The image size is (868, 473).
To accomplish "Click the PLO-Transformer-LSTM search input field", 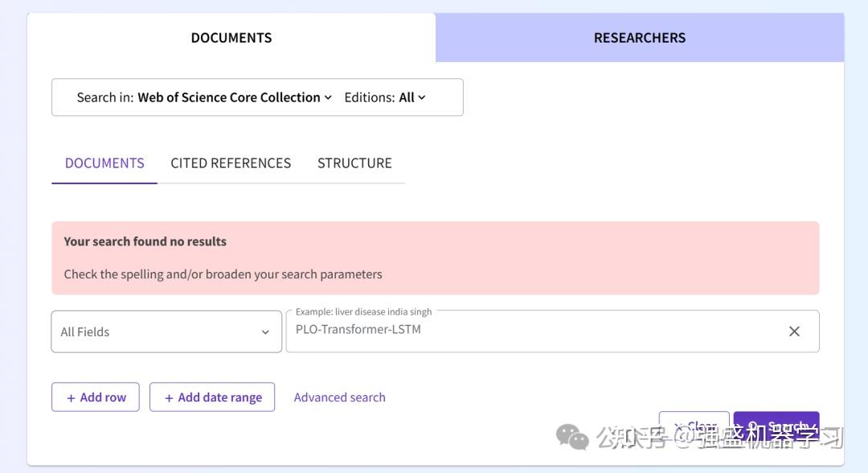I will 482,331.
